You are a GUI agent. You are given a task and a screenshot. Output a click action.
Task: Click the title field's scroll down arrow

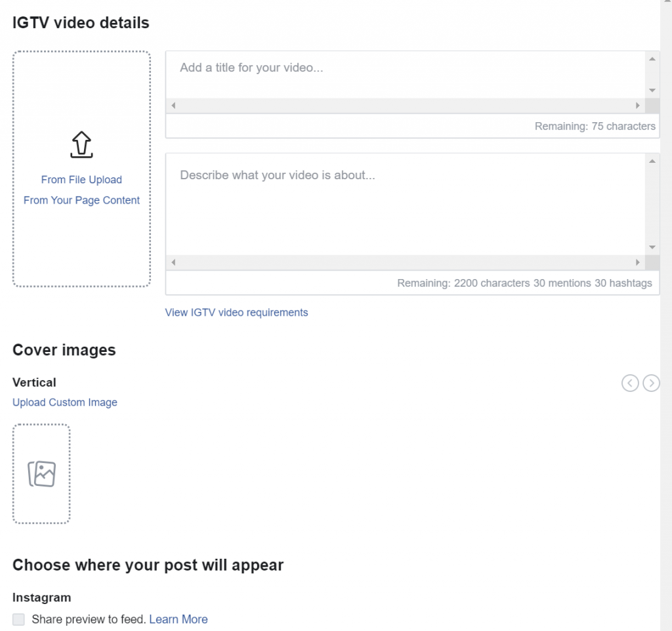tap(652, 91)
